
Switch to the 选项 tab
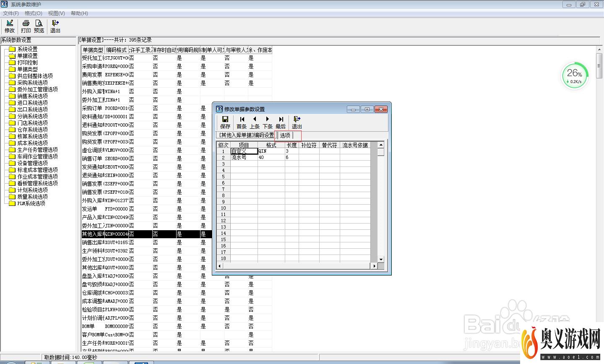(x=285, y=135)
